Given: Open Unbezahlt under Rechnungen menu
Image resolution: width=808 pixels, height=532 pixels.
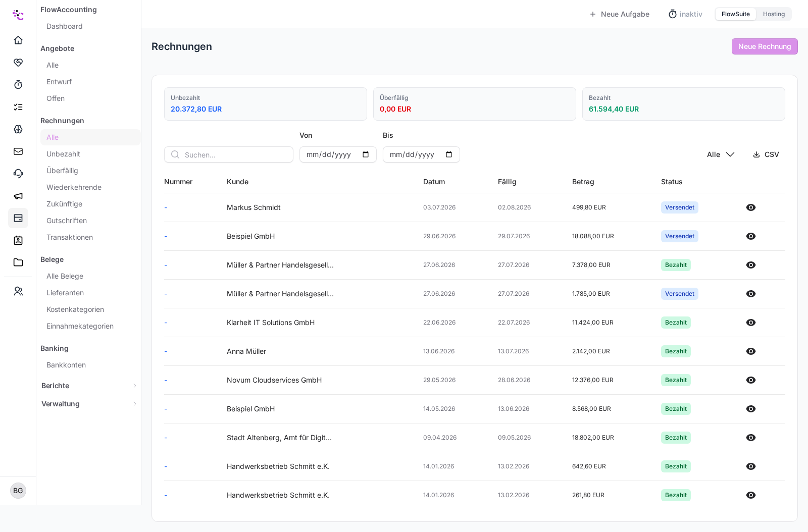Looking at the screenshot, I should coord(63,154).
